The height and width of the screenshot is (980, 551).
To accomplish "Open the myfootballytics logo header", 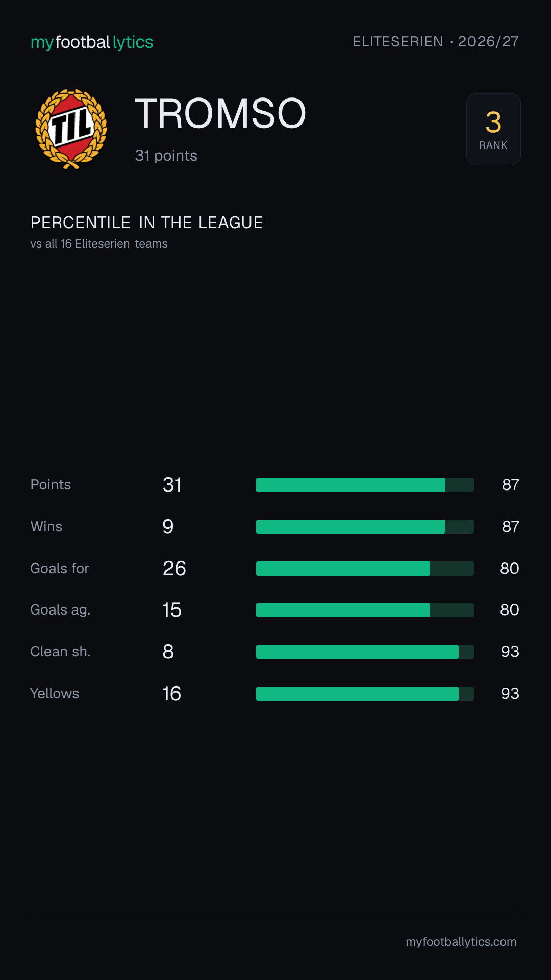I will (x=92, y=42).
